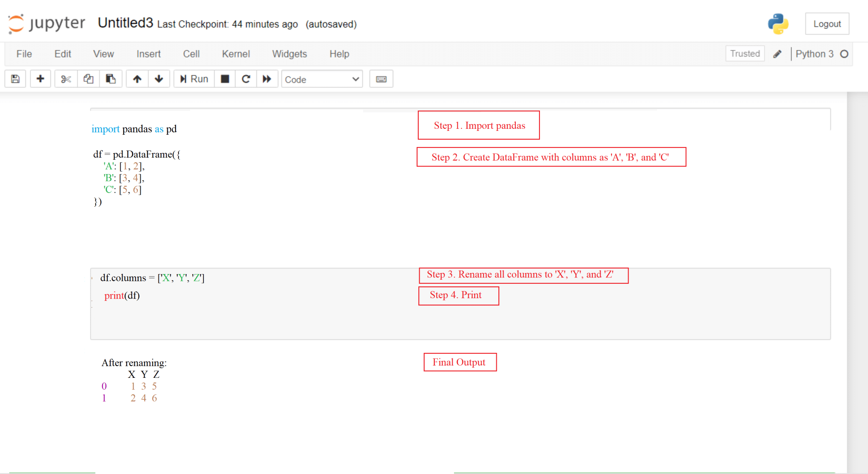The image size is (868, 474).
Task: Restart and run all with fast-forward icon
Action: [267, 79]
